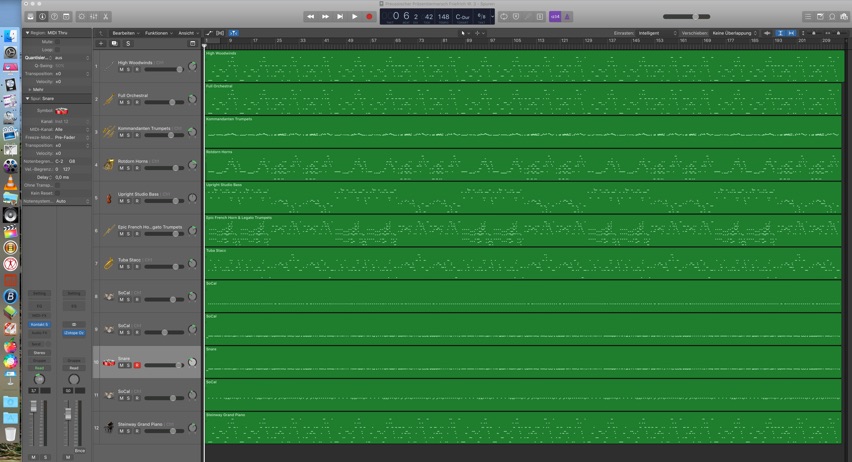Open Smart Controls dial button
This screenshot has height=462, width=852.
coord(82,16)
